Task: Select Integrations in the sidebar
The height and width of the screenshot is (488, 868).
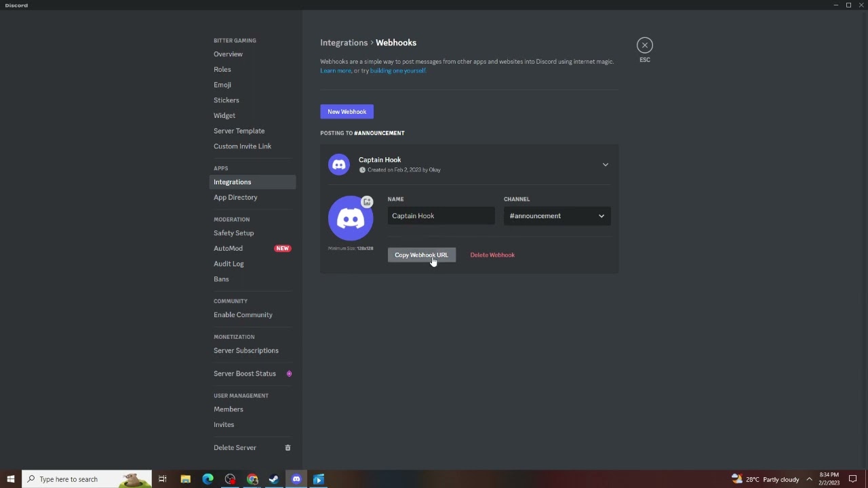Action: [252, 182]
